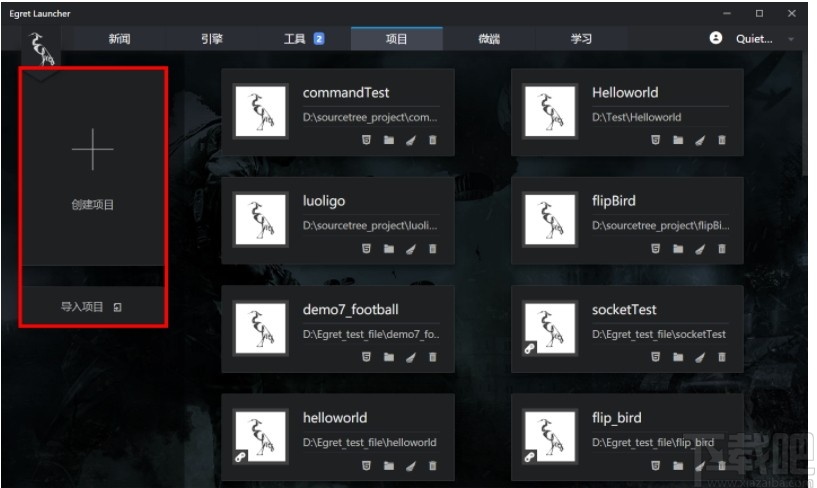Open the socketTest folder icon
Screen dimensions: 817x488
pyautogui.click(x=678, y=357)
